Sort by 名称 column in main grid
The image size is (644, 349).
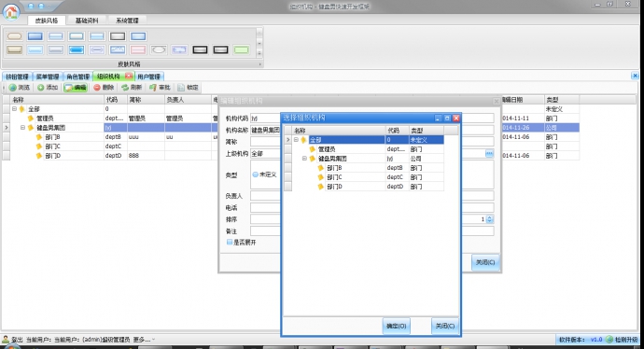(x=57, y=100)
